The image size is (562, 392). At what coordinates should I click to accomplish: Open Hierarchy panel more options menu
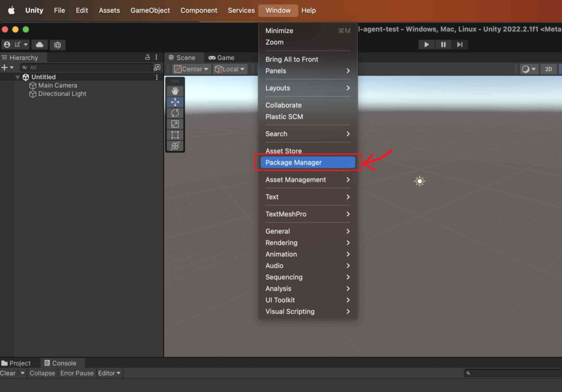156,57
